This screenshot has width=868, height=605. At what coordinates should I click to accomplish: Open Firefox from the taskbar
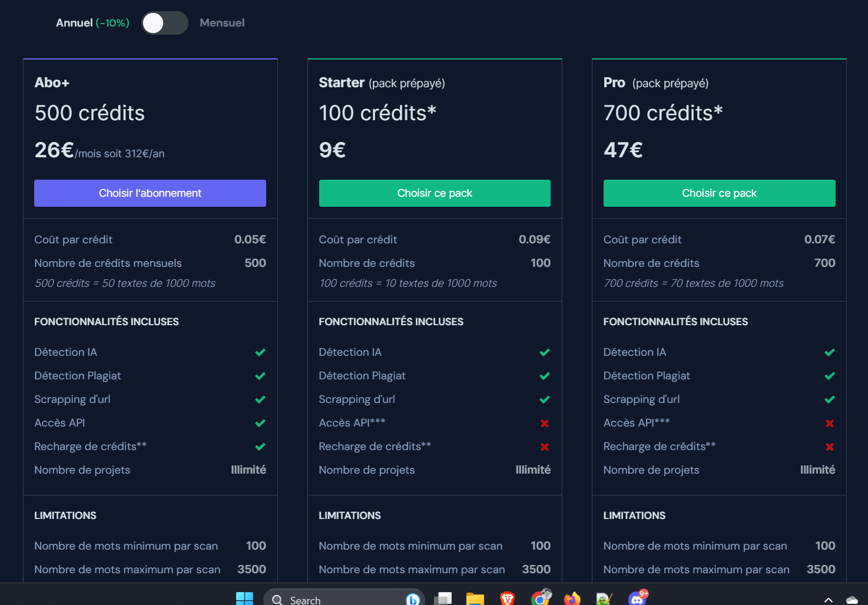(x=572, y=599)
